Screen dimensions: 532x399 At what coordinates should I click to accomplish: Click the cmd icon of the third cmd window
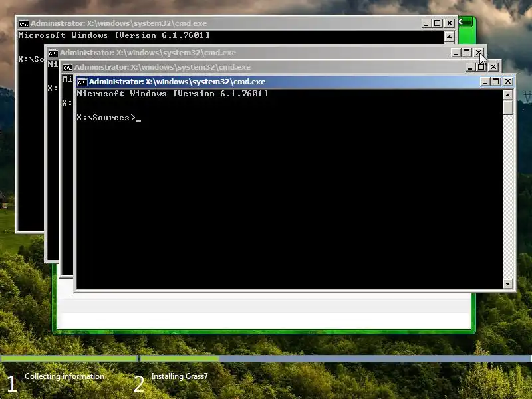pos(68,68)
